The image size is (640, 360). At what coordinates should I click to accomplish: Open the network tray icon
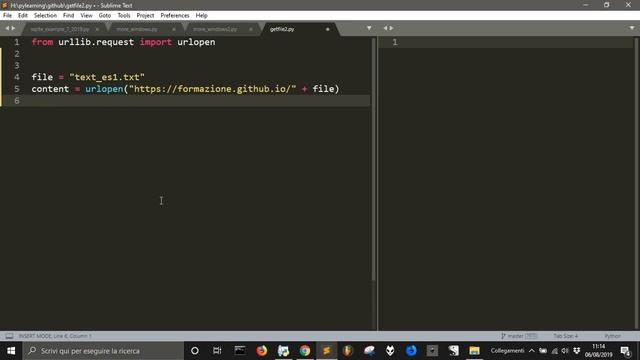[x=554, y=351]
